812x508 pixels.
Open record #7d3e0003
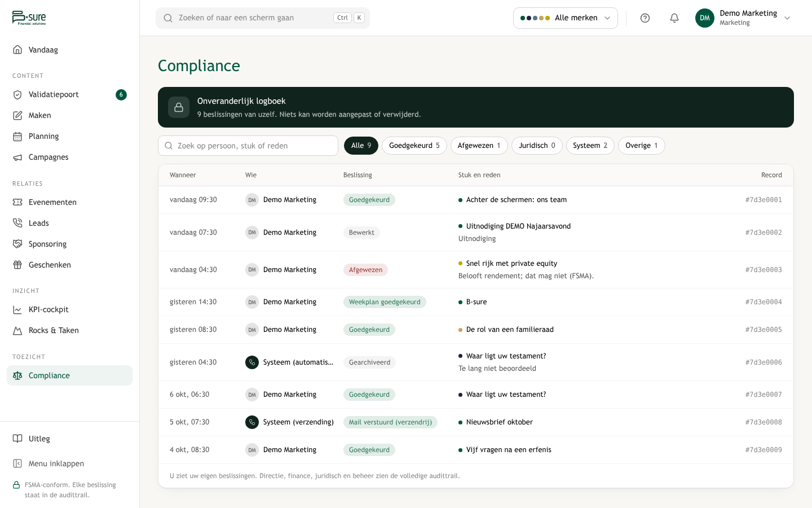click(764, 270)
